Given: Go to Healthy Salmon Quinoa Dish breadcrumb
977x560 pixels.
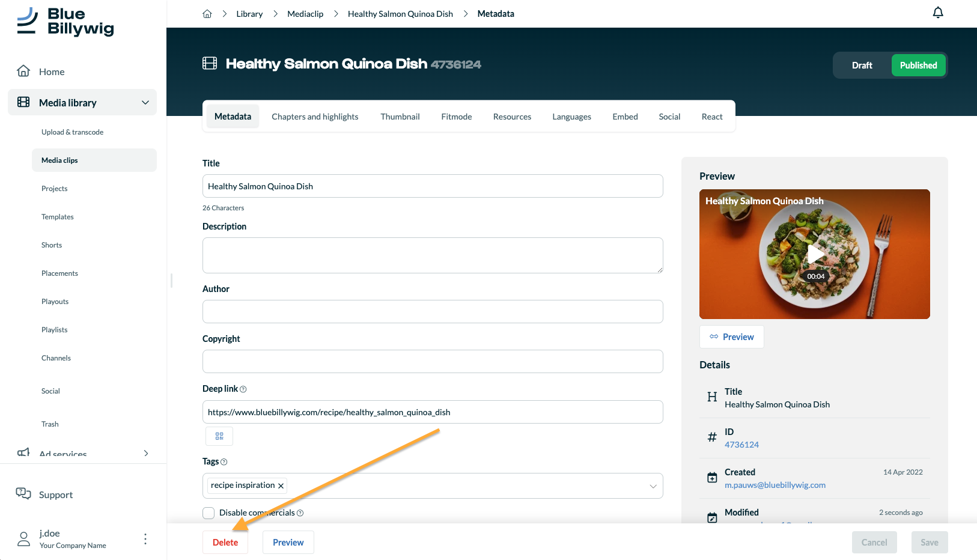Looking at the screenshot, I should point(400,14).
